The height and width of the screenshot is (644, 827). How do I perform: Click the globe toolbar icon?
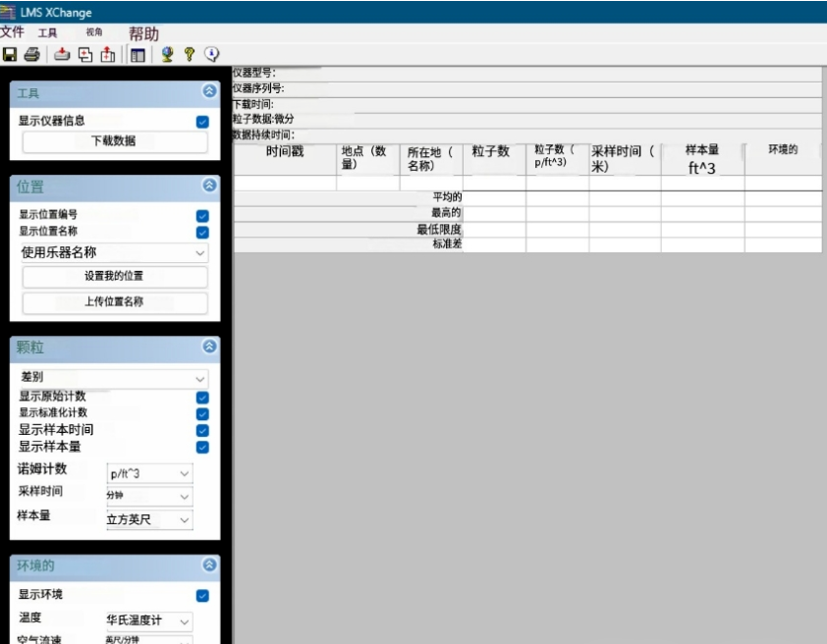tap(166, 55)
